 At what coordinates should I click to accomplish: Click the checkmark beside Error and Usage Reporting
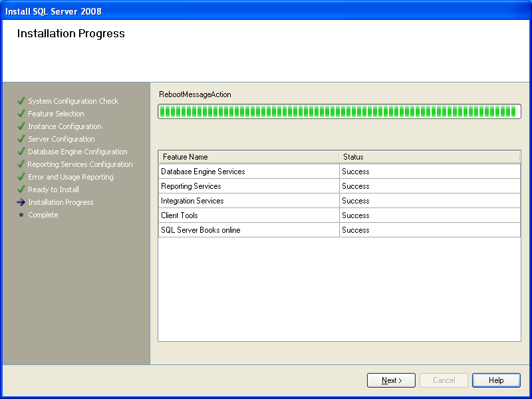click(x=21, y=176)
